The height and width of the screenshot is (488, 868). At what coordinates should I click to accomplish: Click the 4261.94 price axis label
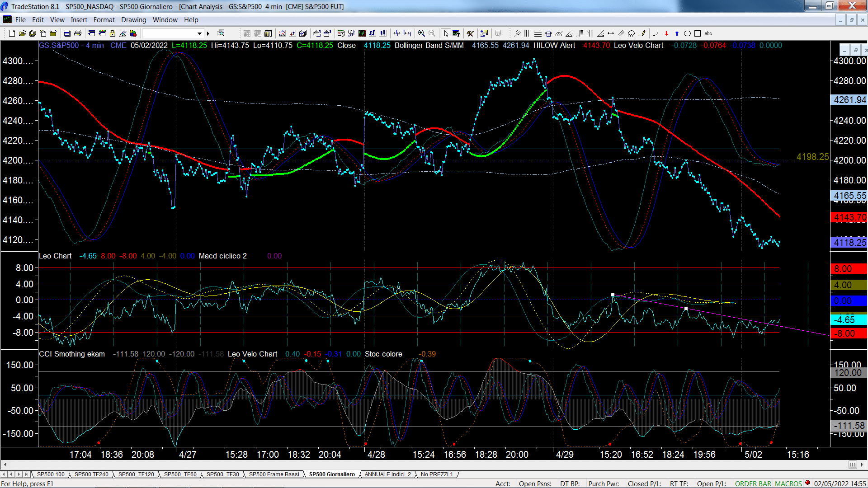849,100
